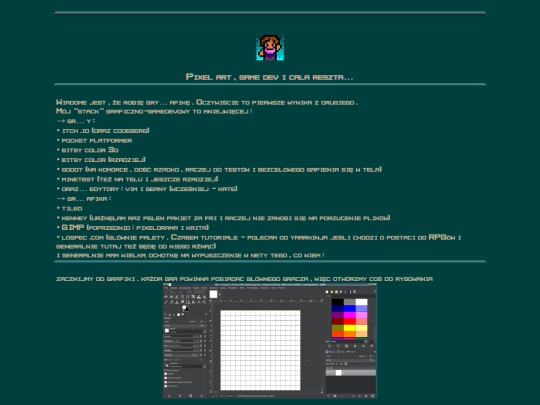Click the 'kenney (urżnęłam raz pełen pakiet...' bullet
The height and width of the screenshot is (405, 540).
[223, 218]
